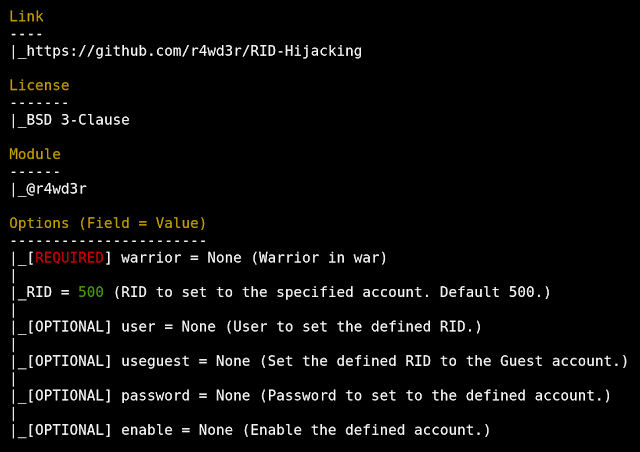Screen dimensions: 640x452
Task: Select the Warrior in war description
Action: pos(320,258)
